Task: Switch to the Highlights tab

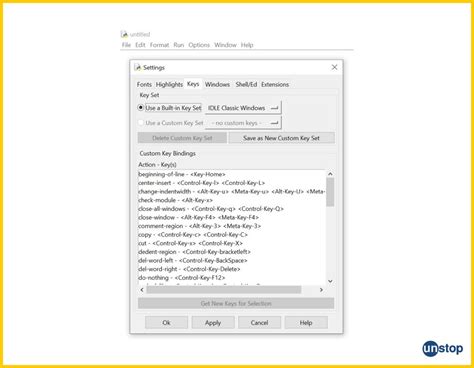Action: pyautogui.click(x=169, y=85)
